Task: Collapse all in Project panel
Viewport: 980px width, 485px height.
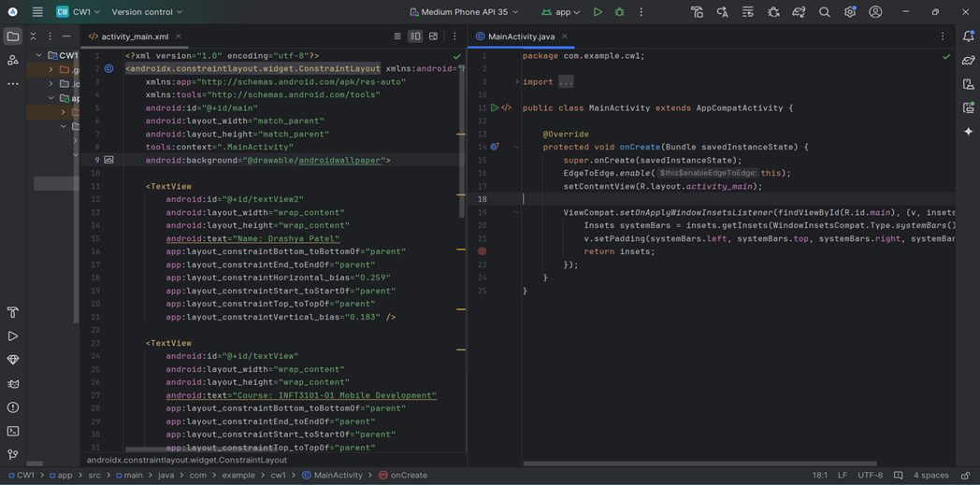Action: pyautogui.click(x=33, y=36)
